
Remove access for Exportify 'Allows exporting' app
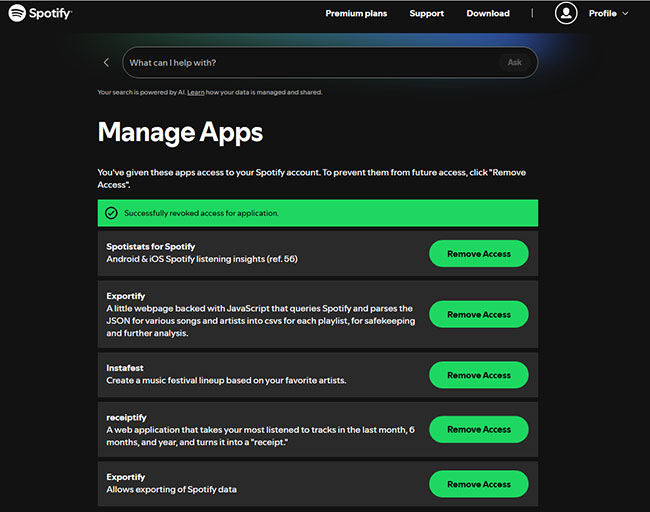(479, 484)
